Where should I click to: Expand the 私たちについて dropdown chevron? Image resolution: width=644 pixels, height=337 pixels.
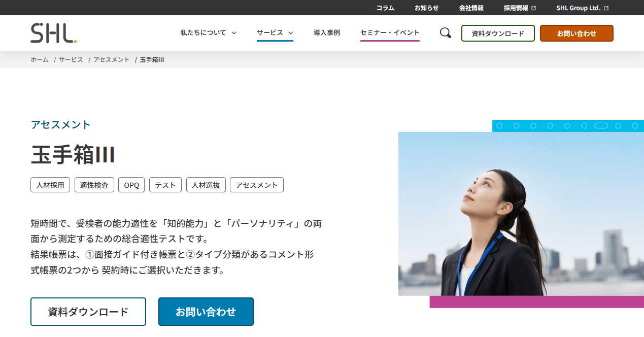coord(234,33)
